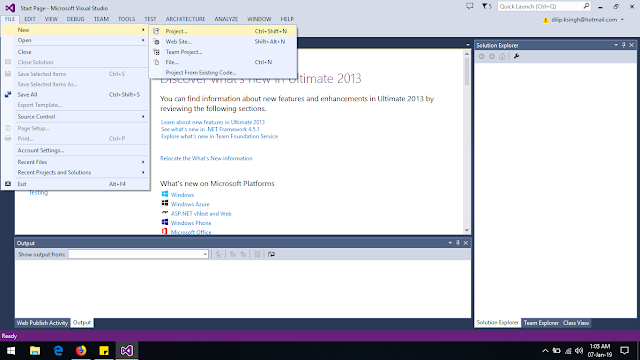Open the TOOLS menu
Viewport: 640px width, 360px height.
click(127, 19)
